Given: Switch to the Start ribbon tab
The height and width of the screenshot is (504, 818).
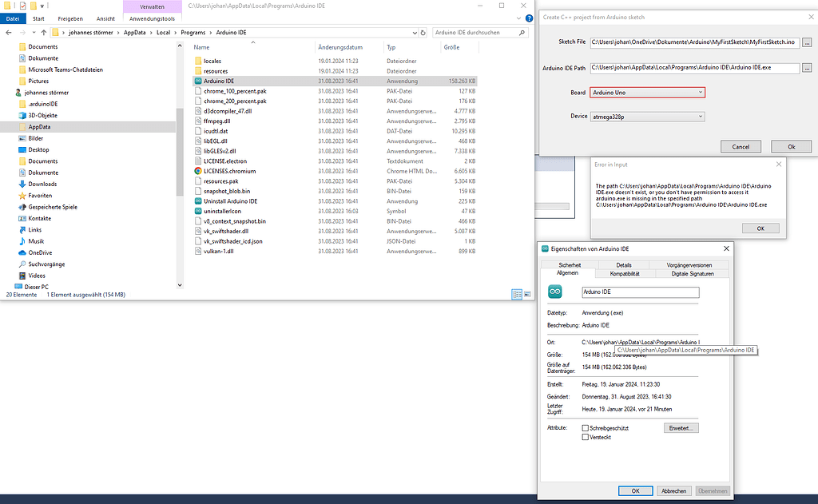Looking at the screenshot, I should (38, 19).
